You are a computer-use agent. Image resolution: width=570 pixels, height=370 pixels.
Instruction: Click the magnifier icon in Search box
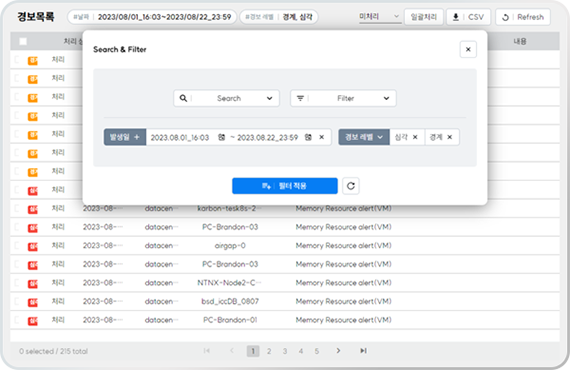[x=183, y=98]
